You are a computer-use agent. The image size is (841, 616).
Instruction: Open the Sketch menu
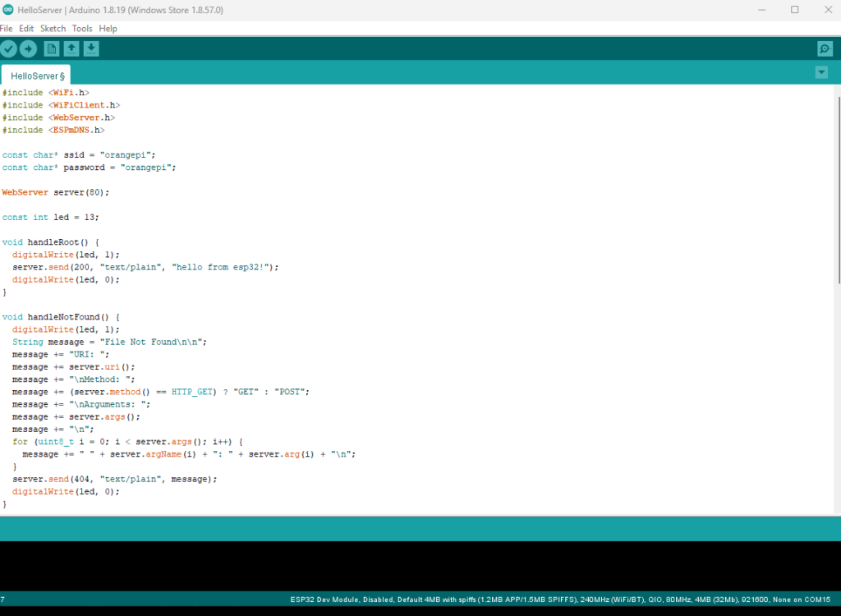pos(53,29)
